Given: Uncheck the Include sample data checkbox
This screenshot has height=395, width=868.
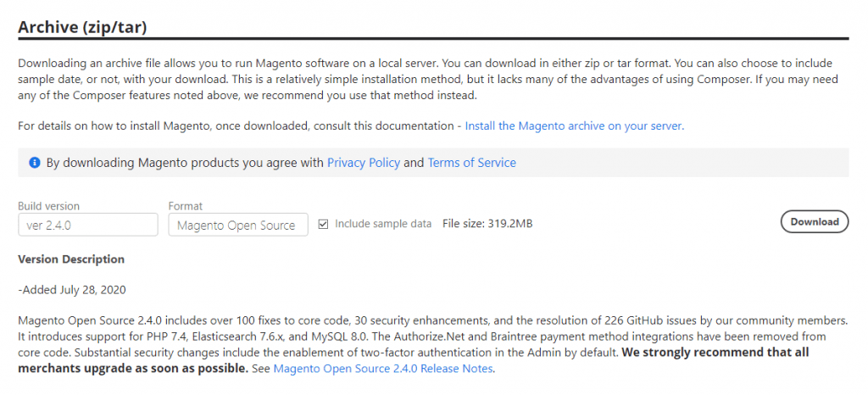Looking at the screenshot, I should (x=323, y=224).
